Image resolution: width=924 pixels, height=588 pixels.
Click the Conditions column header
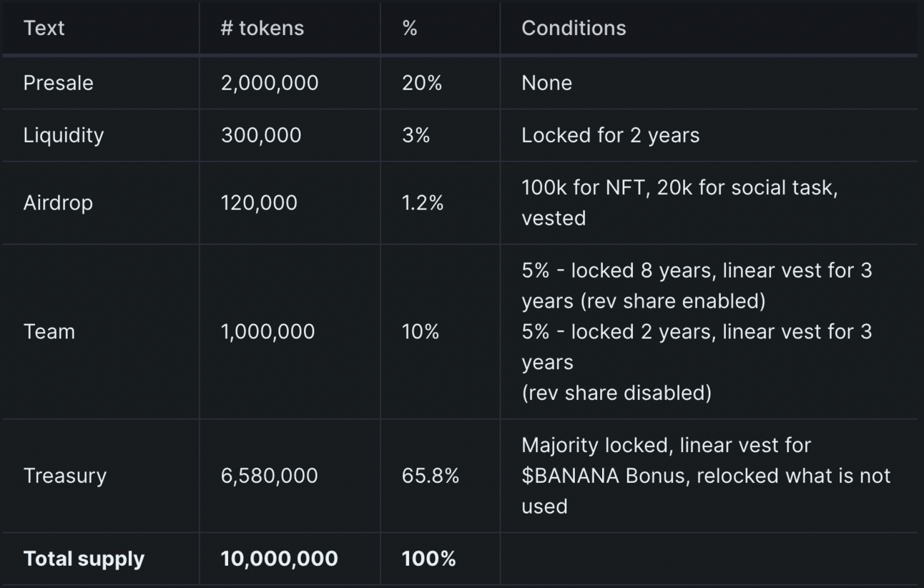coord(574,28)
